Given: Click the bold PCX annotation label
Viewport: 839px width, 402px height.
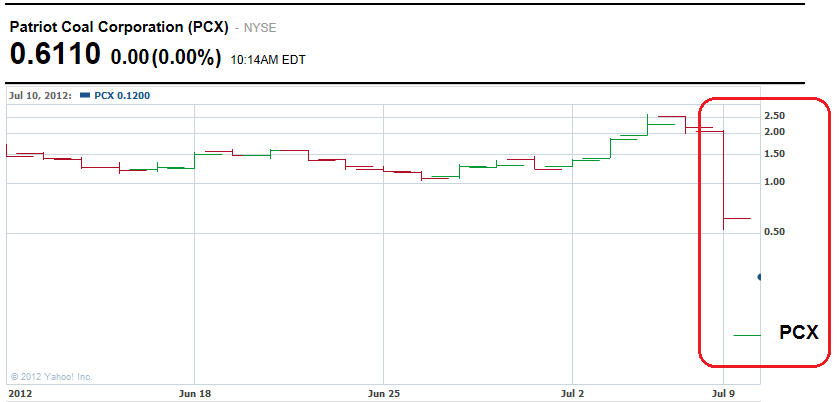Looking at the screenshot, I should click(x=799, y=333).
